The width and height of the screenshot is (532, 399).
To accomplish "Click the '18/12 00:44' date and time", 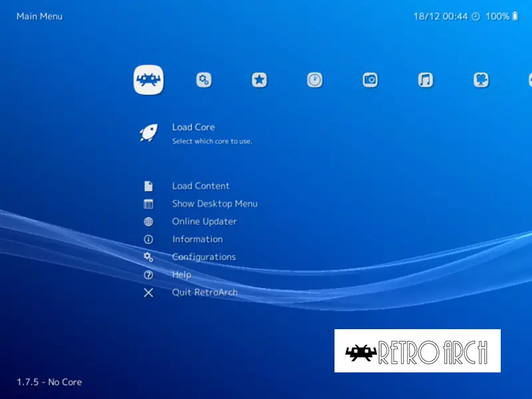I will tap(440, 16).
